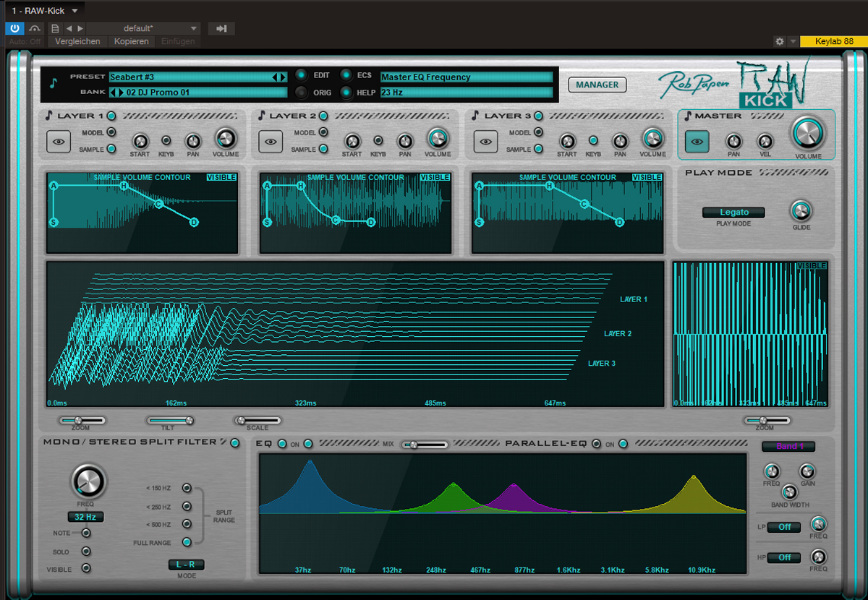Go to previous host preset with left arrow
868x600 pixels.
pos(69,28)
